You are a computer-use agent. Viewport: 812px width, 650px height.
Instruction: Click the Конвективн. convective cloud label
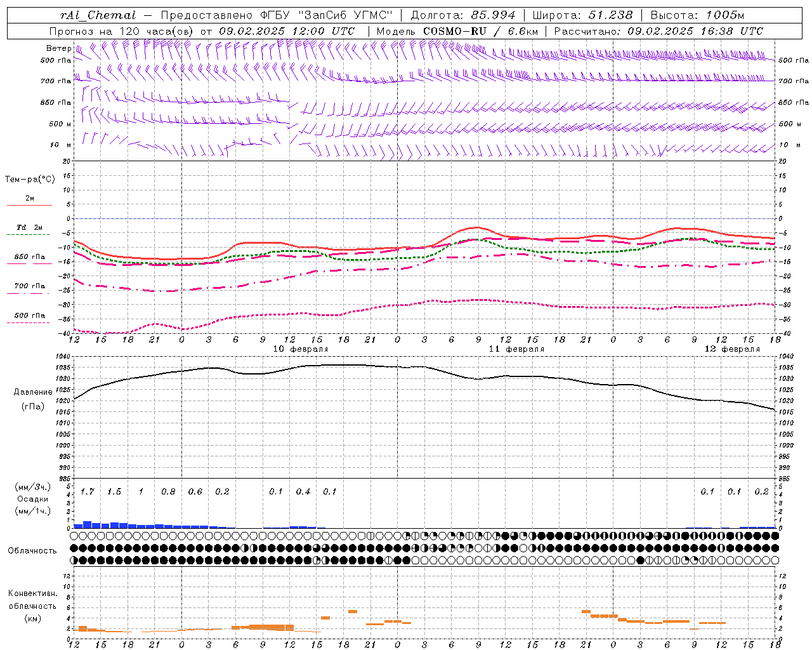pyautogui.click(x=32, y=594)
